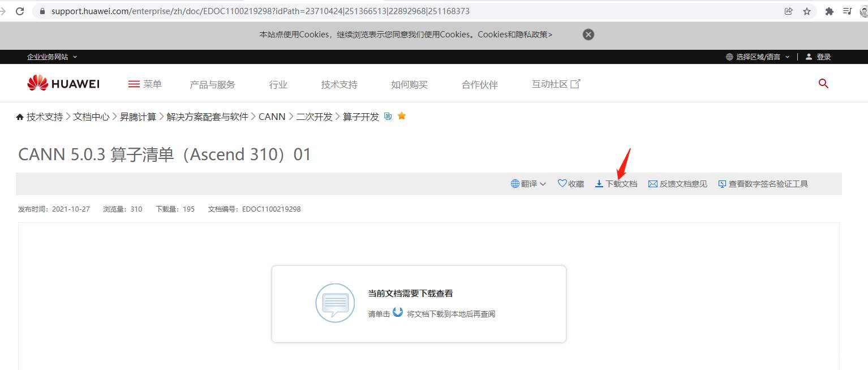This screenshot has width=868, height=370.
Task: Expand the 翻译 dropdown
Action: click(528, 184)
